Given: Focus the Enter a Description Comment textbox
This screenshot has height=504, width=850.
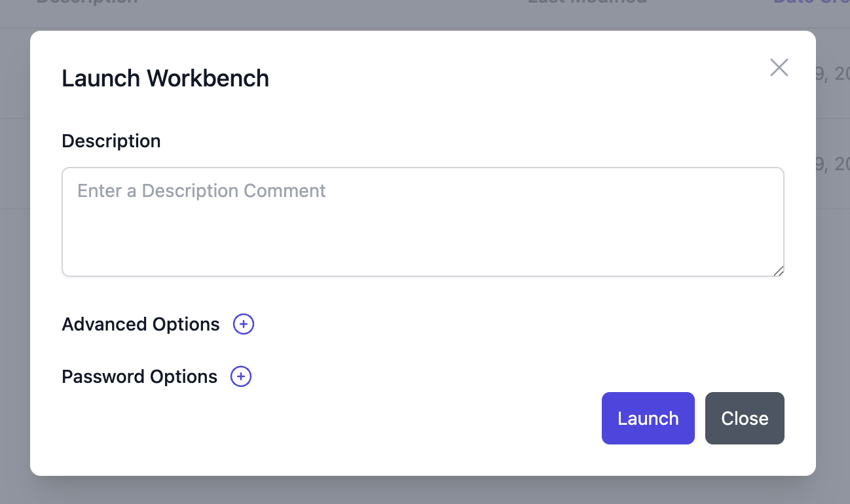Looking at the screenshot, I should [x=422, y=221].
